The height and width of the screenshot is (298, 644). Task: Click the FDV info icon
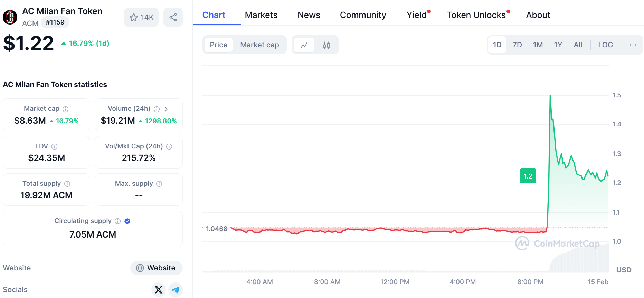[54, 146]
